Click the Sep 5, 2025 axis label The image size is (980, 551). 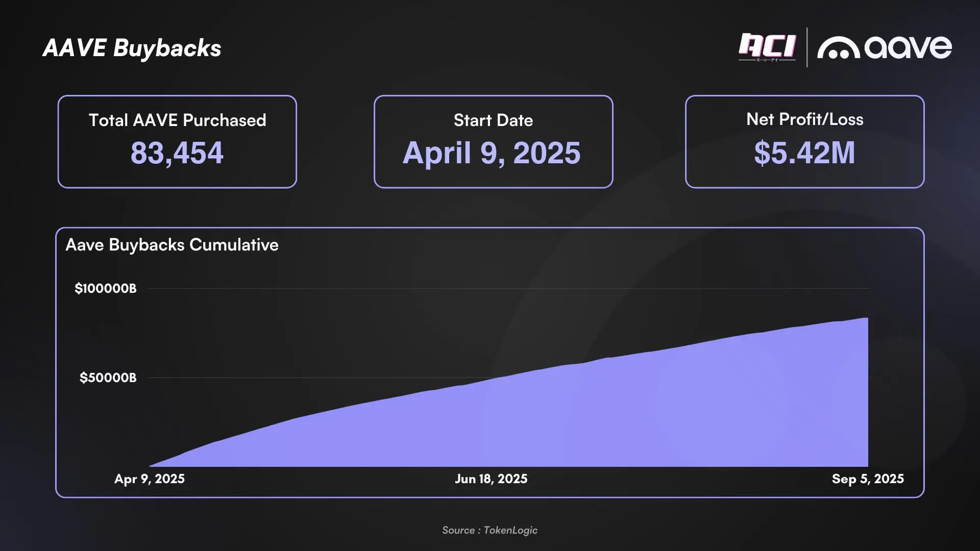click(868, 479)
